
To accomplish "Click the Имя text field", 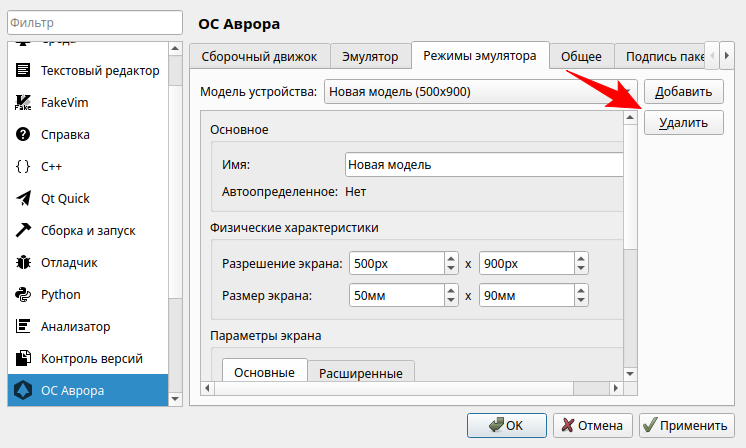I will tap(484, 165).
